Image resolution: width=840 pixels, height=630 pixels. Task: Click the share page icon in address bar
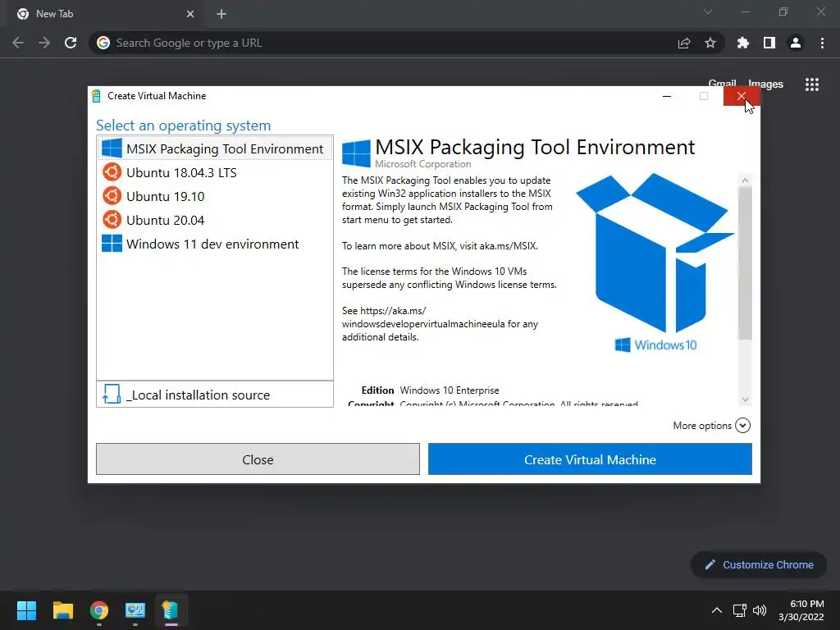click(x=684, y=43)
